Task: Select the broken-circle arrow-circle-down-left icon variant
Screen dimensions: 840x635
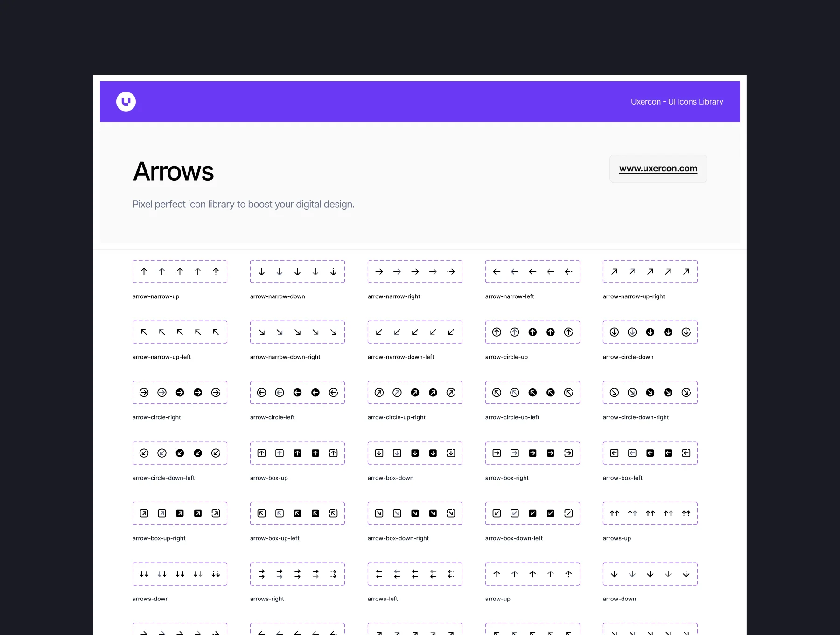Action: pyautogui.click(x=216, y=453)
